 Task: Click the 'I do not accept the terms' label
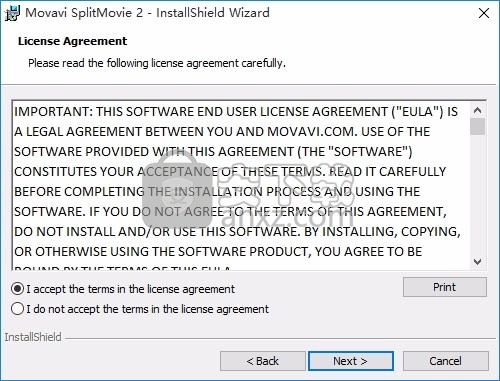click(147, 309)
